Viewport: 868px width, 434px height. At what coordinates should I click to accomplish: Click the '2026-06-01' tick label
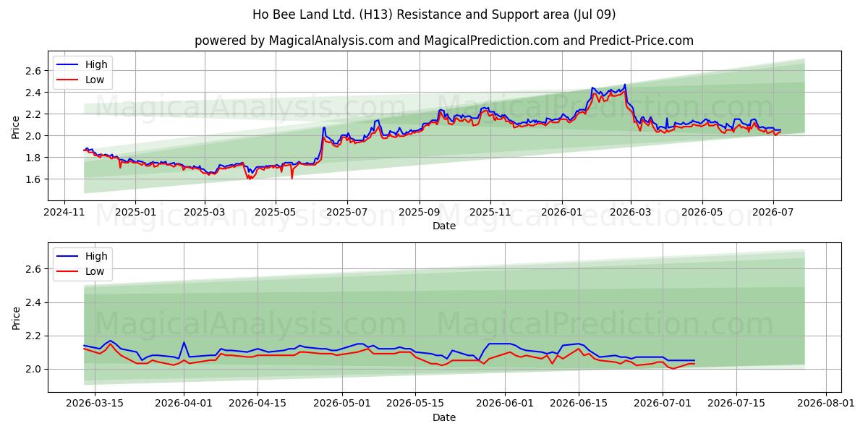(x=504, y=404)
